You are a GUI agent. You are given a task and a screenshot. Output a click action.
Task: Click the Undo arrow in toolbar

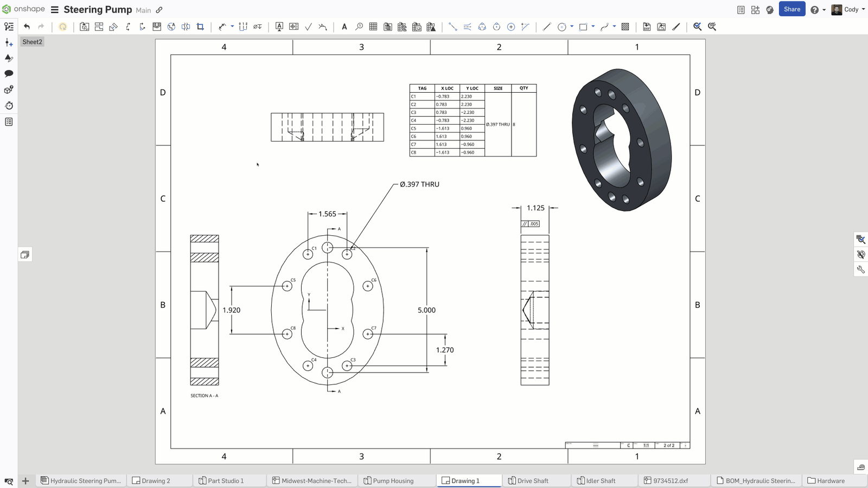[27, 27]
